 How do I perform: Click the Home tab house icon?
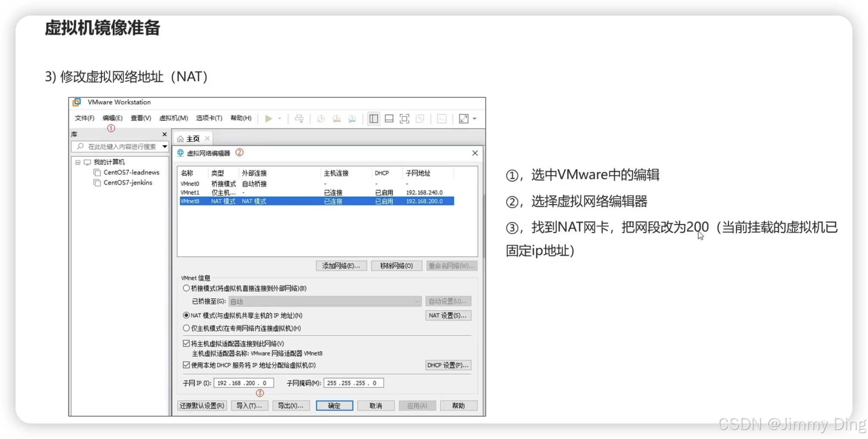tap(181, 139)
